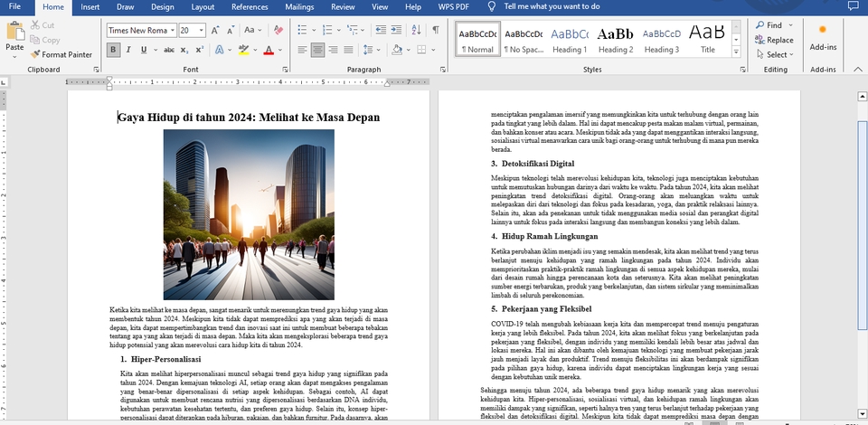Viewport: 868px width, 425px height.
Task: Open Change Case Aa dropdown
Action: tap(253, 30)
